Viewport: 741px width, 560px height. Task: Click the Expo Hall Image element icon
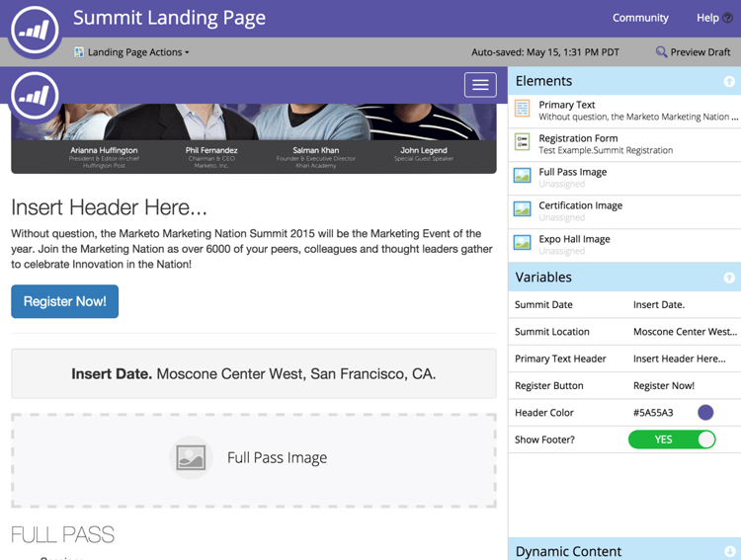[x=523, y=242]
